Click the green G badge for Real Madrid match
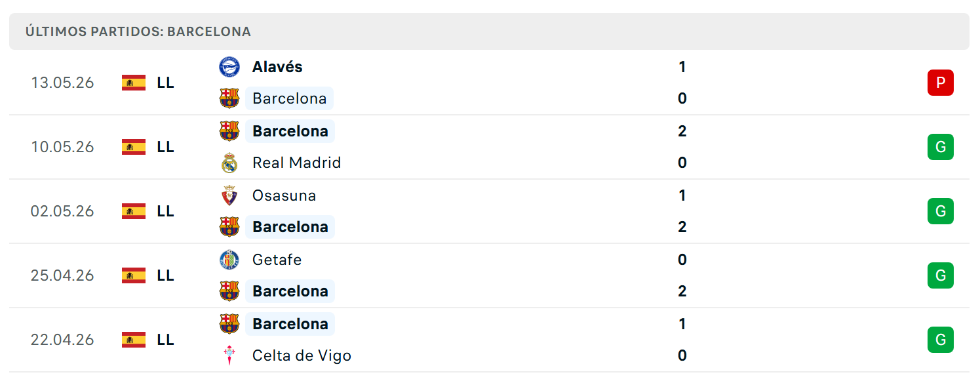Screen dimensions: 980x383 [x=941, y=147]
